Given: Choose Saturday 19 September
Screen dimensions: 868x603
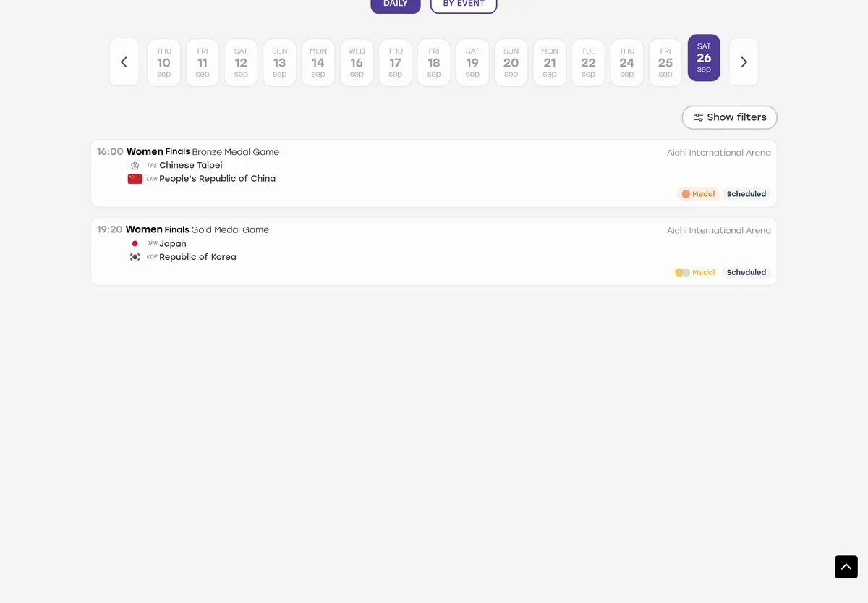Looking at the screenshot, I should tap(472, 62).
